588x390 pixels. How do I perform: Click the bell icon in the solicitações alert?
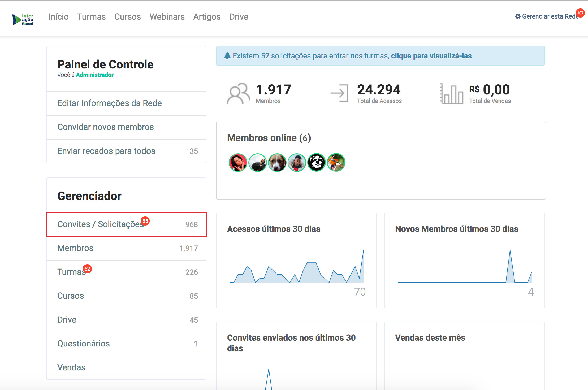click(227, 56)
